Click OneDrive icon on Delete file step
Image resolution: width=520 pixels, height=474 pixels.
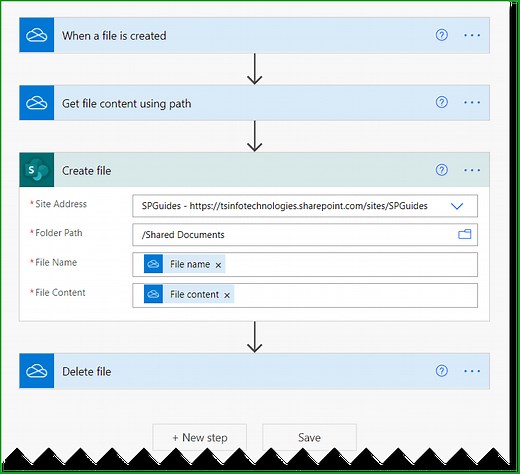coord(37,371)
